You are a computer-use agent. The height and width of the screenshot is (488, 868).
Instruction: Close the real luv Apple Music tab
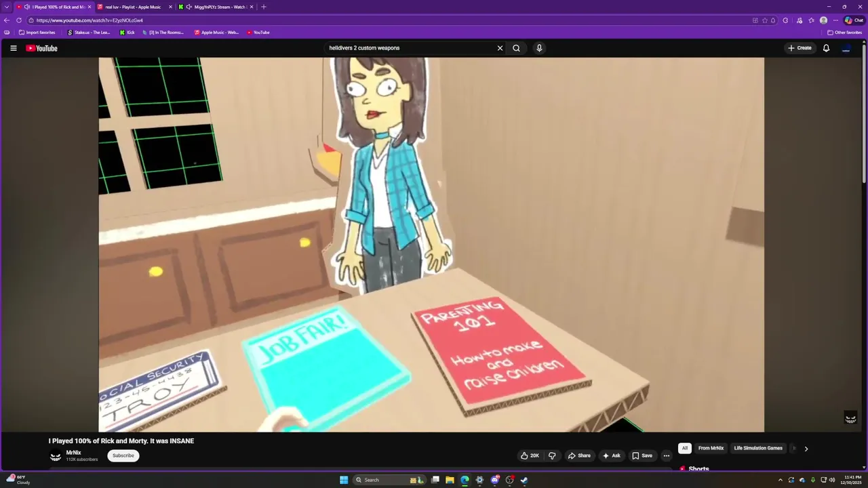(170, 7)
